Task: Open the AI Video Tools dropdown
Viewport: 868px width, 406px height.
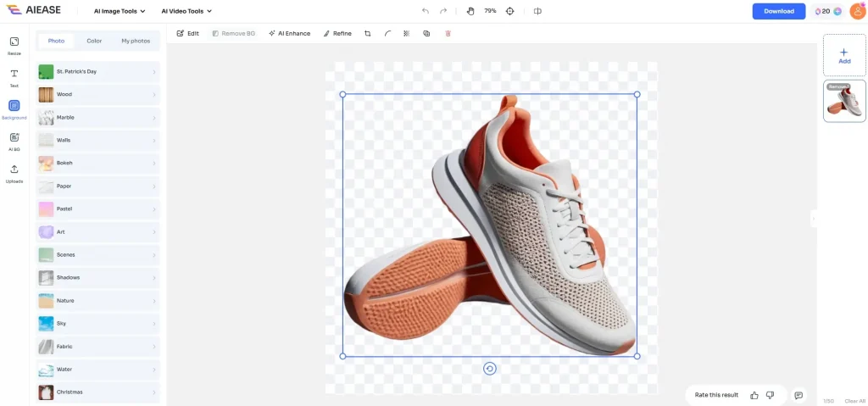Action: click(x=186, y=11)
